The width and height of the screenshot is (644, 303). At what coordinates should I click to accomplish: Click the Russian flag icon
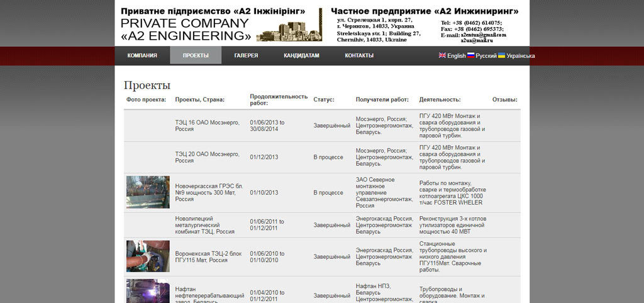(470, 55)
